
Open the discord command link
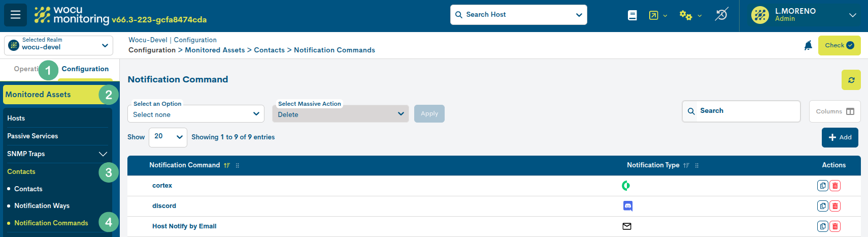tap(164, 206)
